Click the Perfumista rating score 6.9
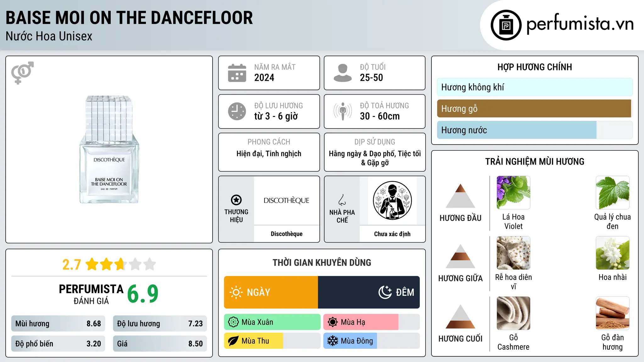This screenshot has width=644, height=362. [x=143, y=294]
